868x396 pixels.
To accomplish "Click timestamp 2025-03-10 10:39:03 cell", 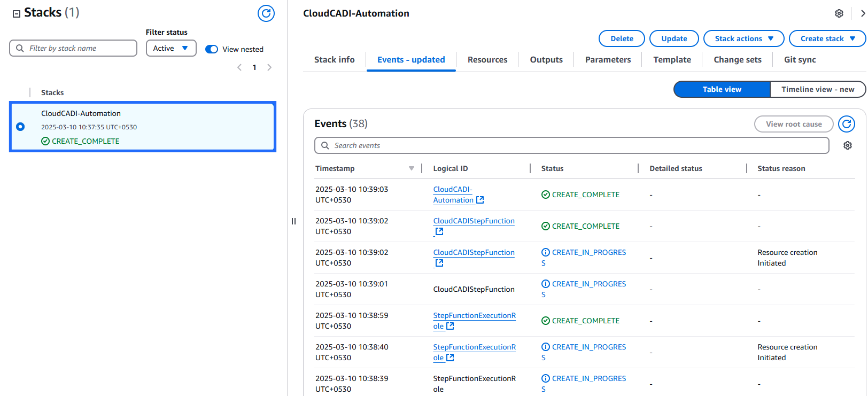I will click(x=352, y=195).
